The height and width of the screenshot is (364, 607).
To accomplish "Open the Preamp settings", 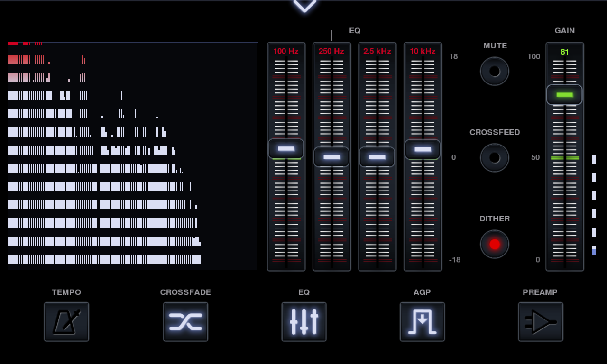I will 540,321.
